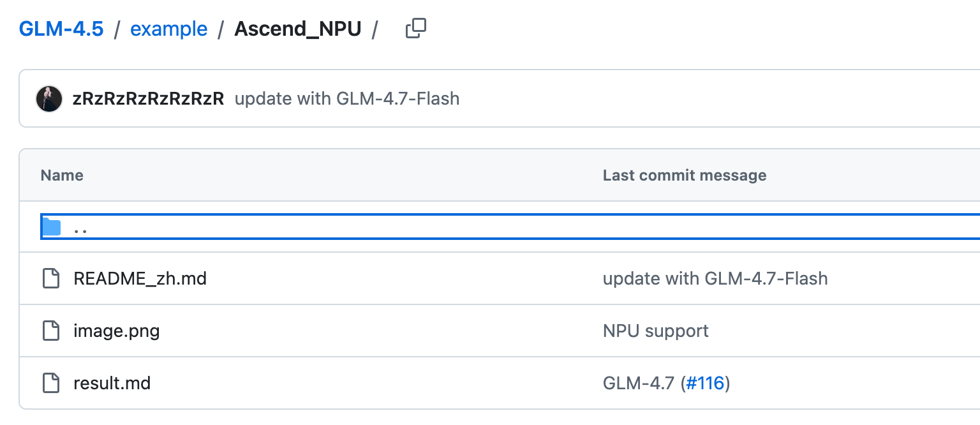The height and width of the screenshot is (425, 980).
Task: Click the zRzRzRzRzRzRzR avatar image
Action: (x=49, y=99)
